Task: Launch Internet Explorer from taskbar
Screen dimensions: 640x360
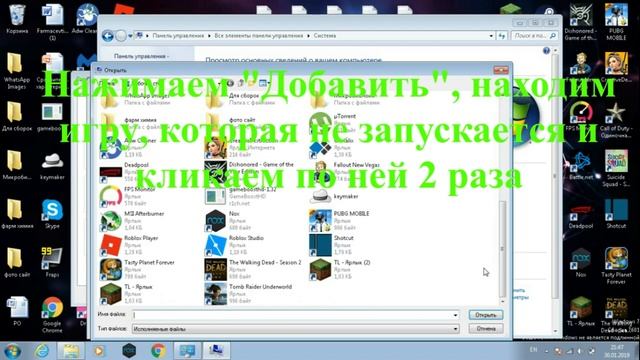Action: (x=42, y=351)
